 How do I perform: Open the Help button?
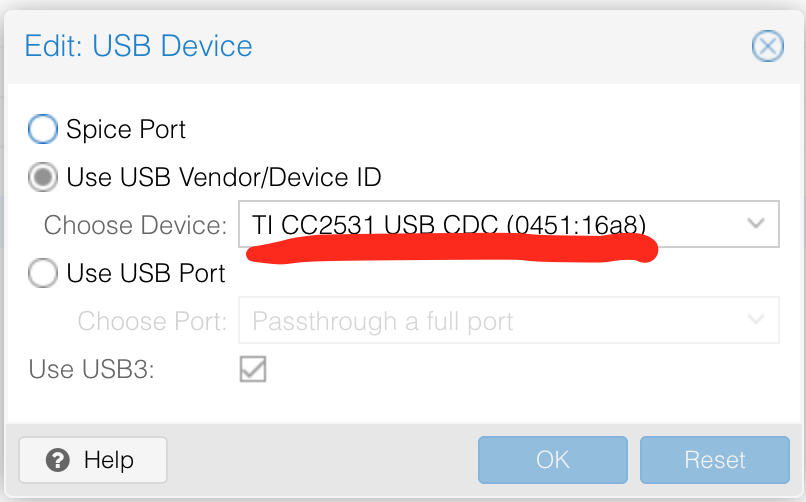pos(93,460)
